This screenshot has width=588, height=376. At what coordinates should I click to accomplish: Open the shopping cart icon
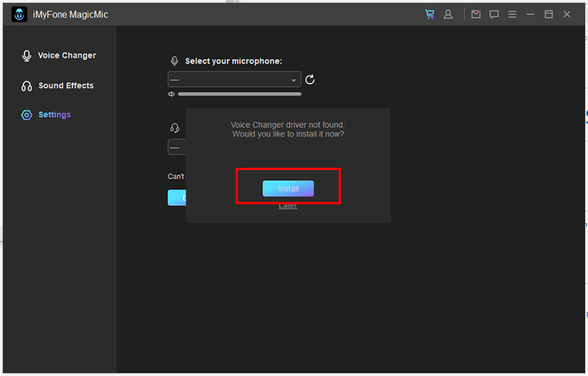point(430,14)
